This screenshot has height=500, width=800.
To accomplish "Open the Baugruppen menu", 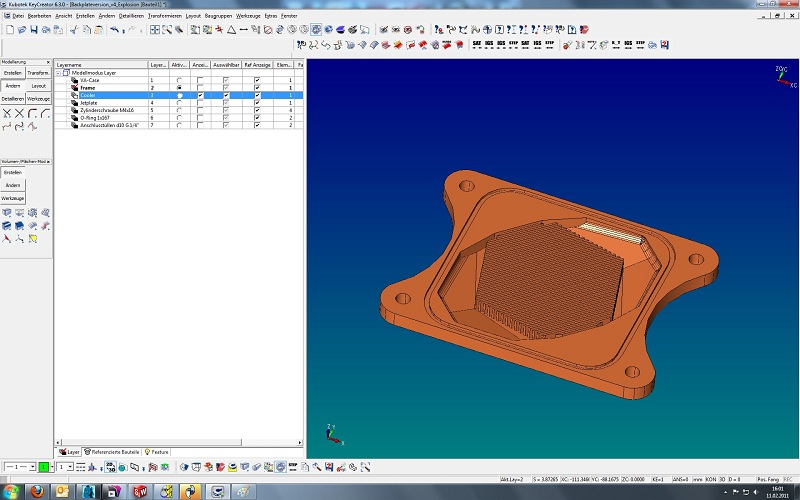I will point(218,16).
